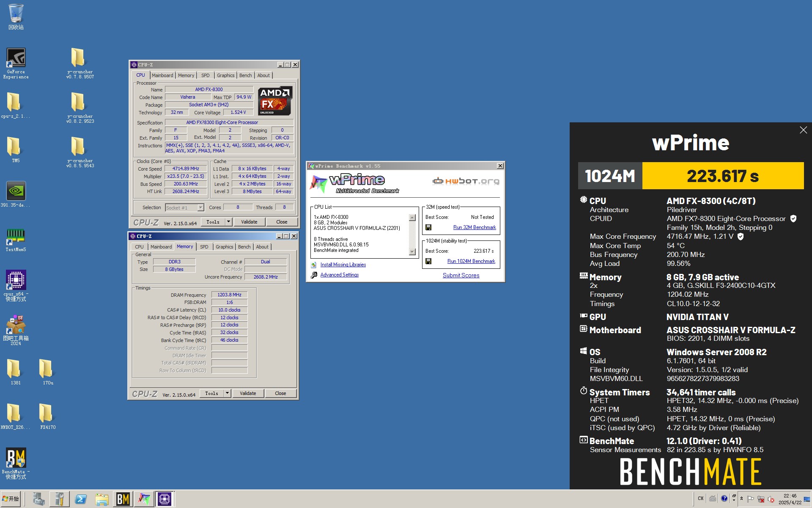The height and width of the screenshot is (508, 812).
Task: Close the BenchMate result panel
Action: [x=803, y=130]
